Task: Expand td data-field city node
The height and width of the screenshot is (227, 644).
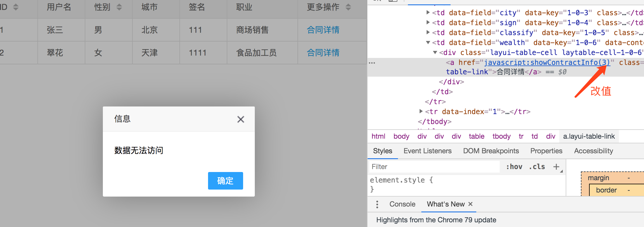Action: 428,13
